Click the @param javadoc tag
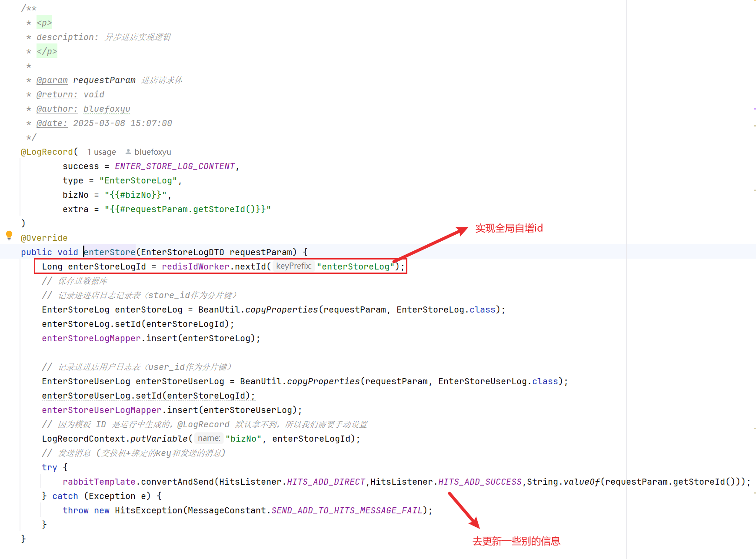756x559 pixels. [x=52, y=80]
